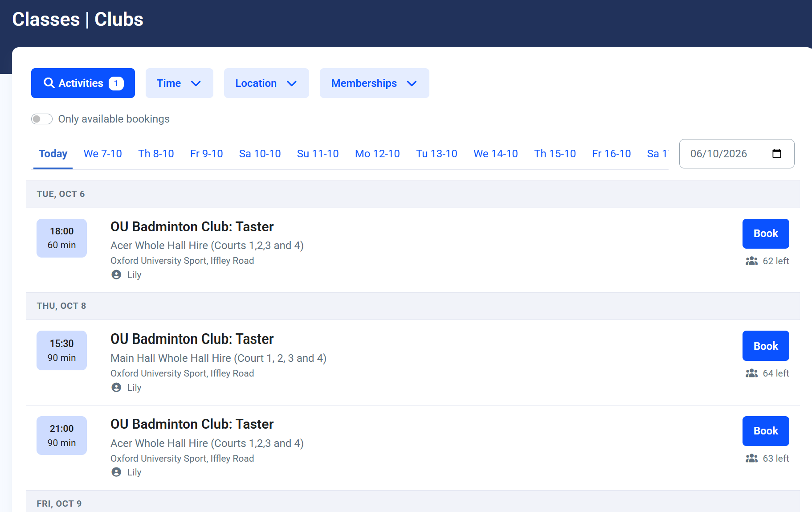This screenshot has height=512, width=812.
Task: Click the 21:00 90 min time badge
Action: (61, 435)
